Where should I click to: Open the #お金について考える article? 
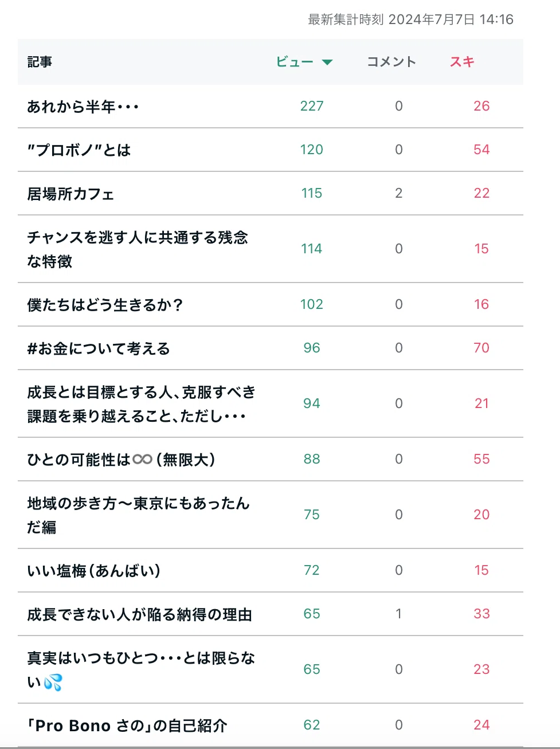pyautogui.click(x=99, y=348)
